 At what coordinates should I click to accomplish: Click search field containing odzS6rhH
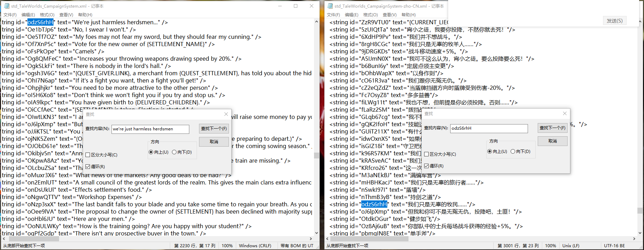pos(489,128)
